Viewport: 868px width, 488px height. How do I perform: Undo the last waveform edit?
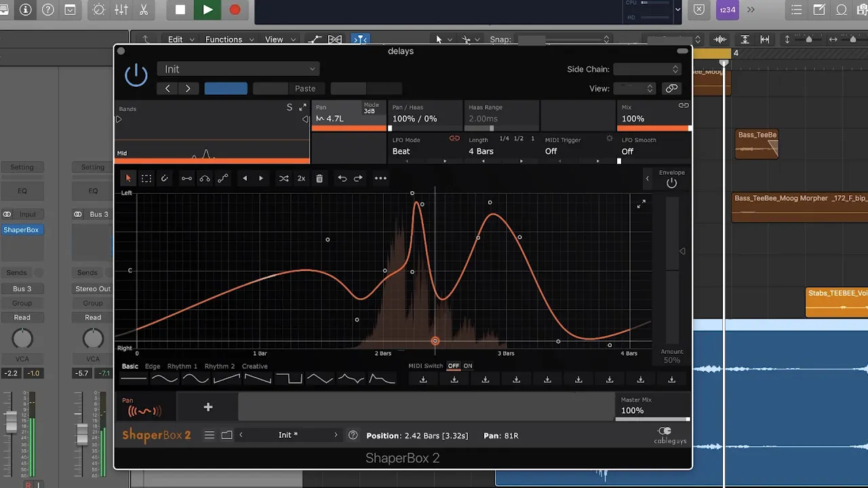[x=342, y=178]
